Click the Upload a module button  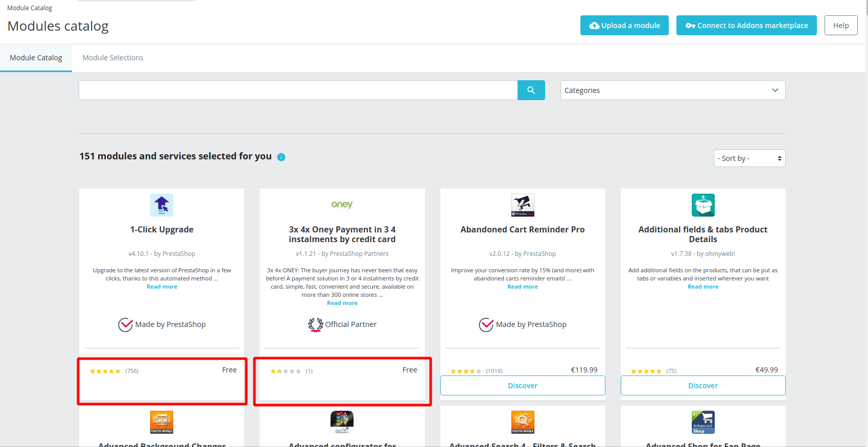pyautogui.click(x=624, y=26)
